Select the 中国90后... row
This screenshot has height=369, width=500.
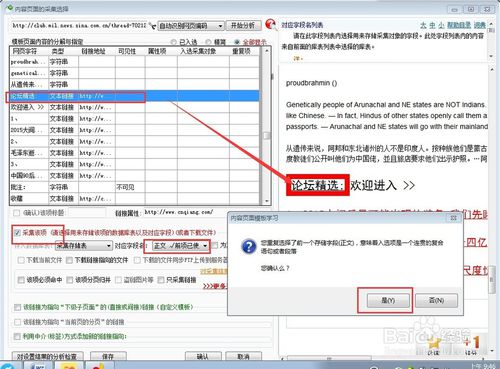[135, 176]
